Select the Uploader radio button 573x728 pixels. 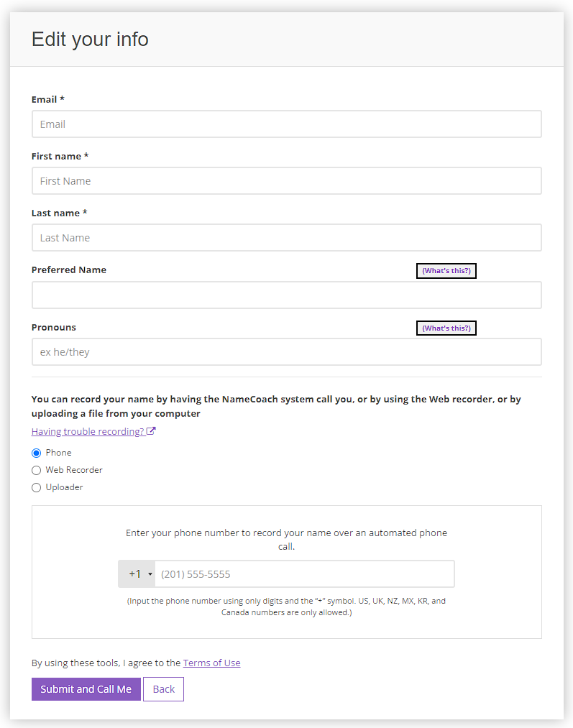coord(36,487)
